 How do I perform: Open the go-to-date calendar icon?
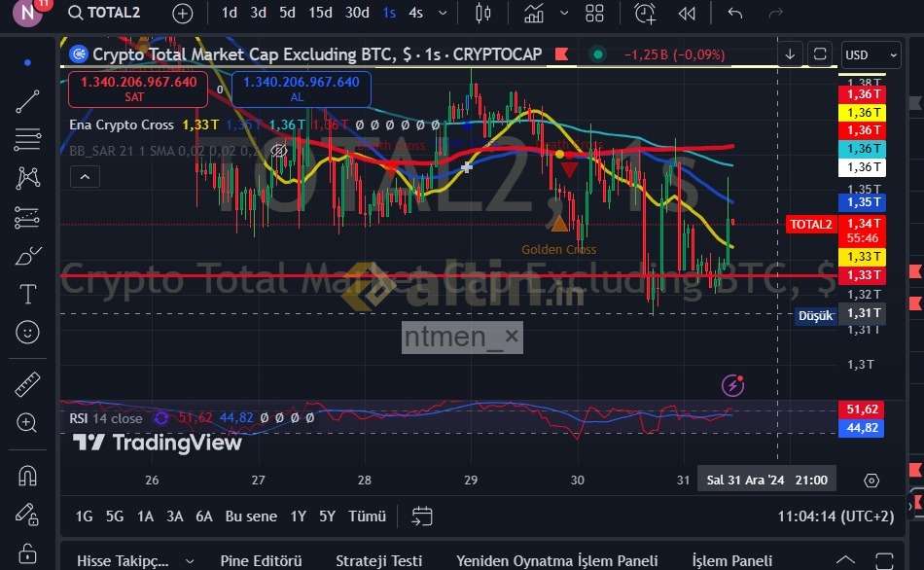(421, 517)
